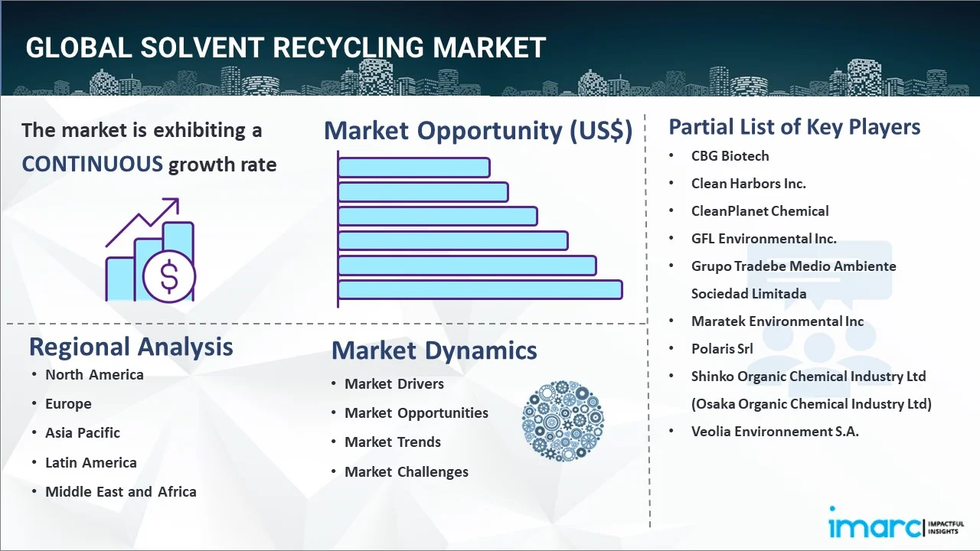Image resolution: width=980 pixels, height=551 pixels.
Task: Click the growth chart dollar icon
Action: tap(150, 250)
